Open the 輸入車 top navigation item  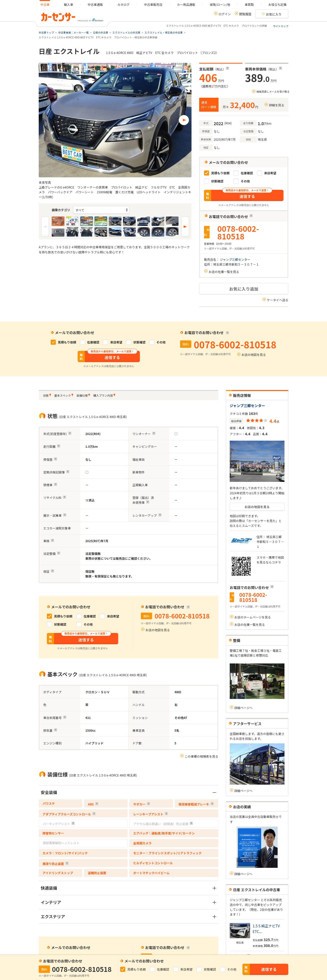pos(69,5)
